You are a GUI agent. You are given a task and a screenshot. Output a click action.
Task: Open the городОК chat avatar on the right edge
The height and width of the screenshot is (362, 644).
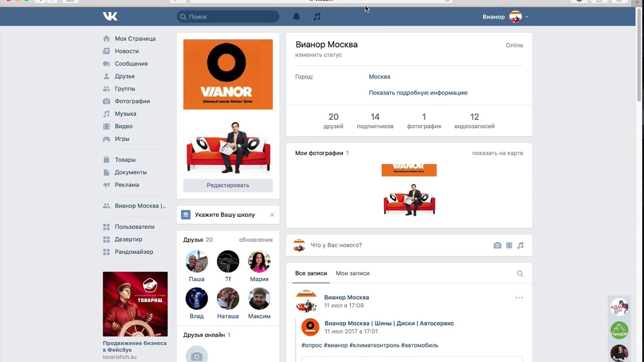(619, 330)
